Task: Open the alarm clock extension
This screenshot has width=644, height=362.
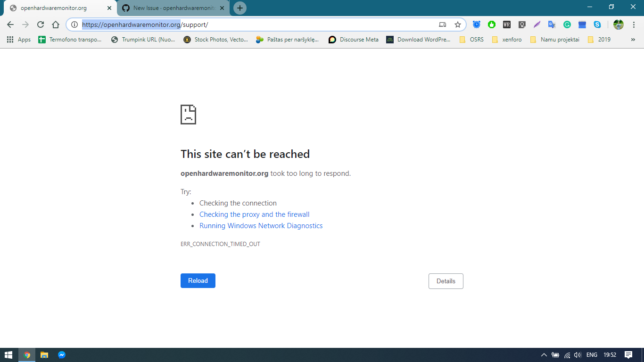Action: 476,25
